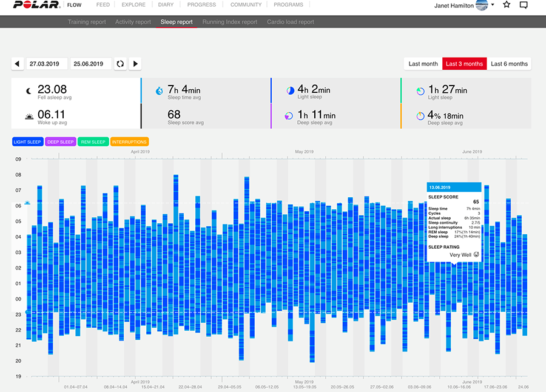
Task: Click the Polar logo
Action: 37,4
